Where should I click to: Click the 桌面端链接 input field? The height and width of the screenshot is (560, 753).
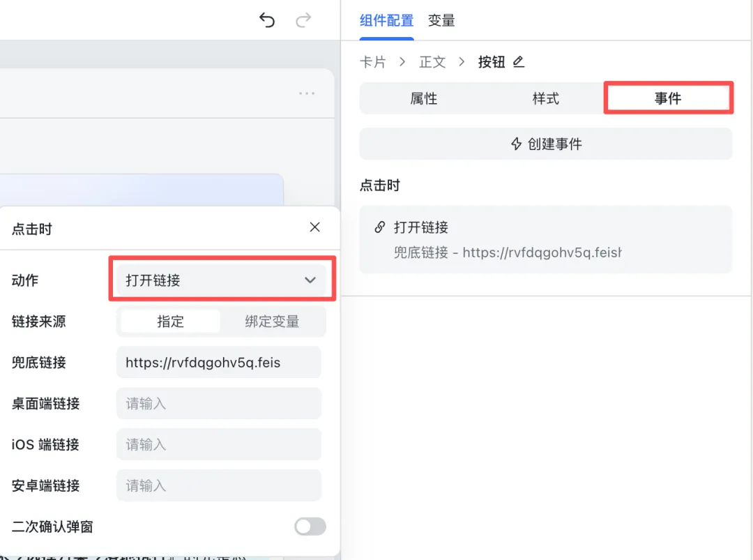pos(218,403)
